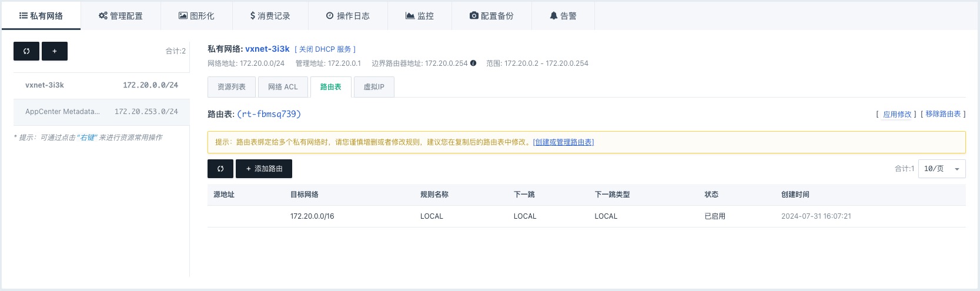Click the 移除路由表 link
Image resolution: width=980 pixels, height=291 pixels.
coord(943,114)
